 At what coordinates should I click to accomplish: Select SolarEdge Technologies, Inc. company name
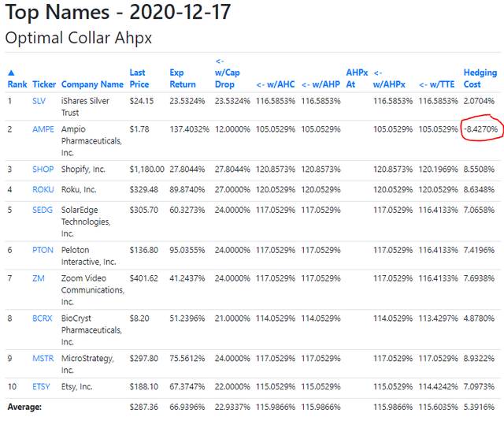click(x=86, y=222)
